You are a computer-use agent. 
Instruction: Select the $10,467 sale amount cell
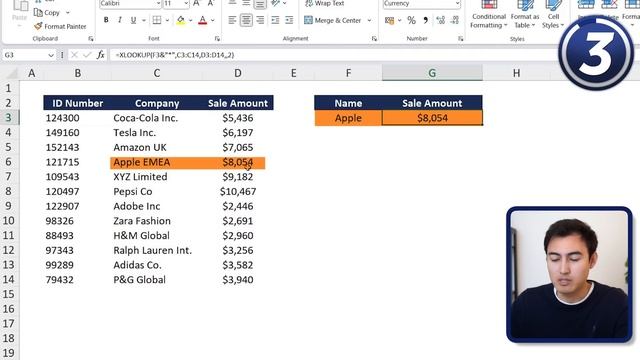[238, 191]
